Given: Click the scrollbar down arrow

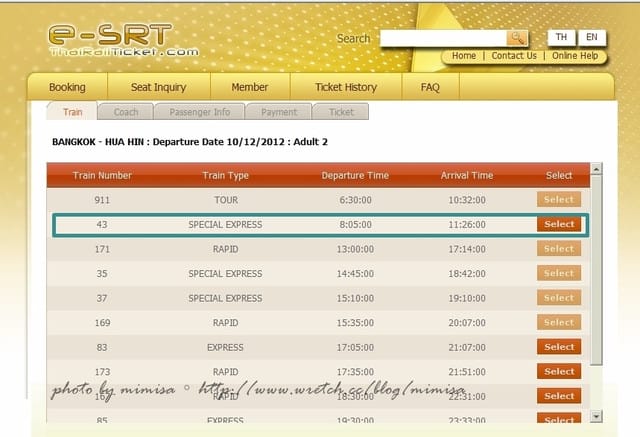Looking at the screenshot, I should (596, 416).
